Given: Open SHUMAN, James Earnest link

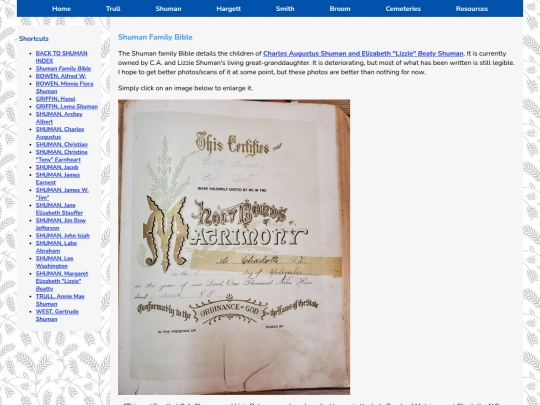Looking at the screenshot, I should coord(58,178).
